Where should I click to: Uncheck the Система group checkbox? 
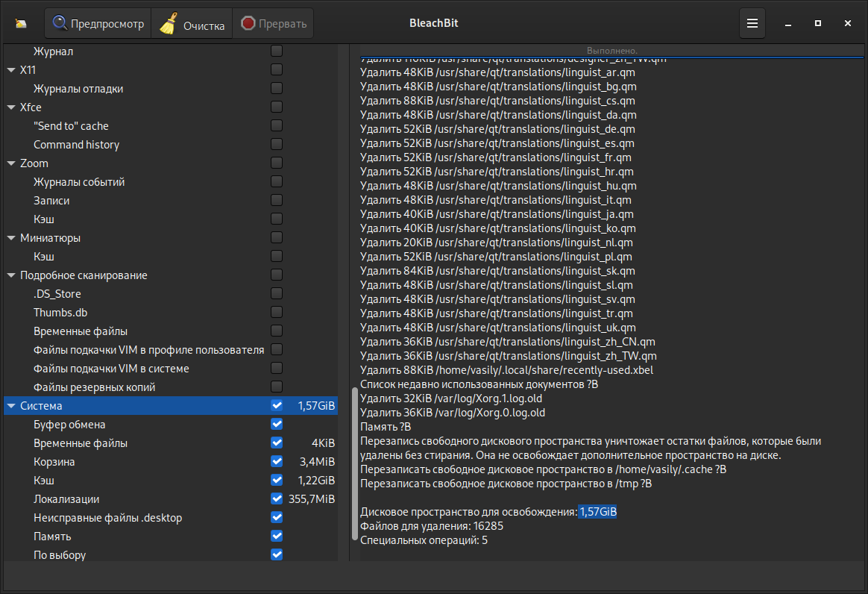(x=277, y=405)
